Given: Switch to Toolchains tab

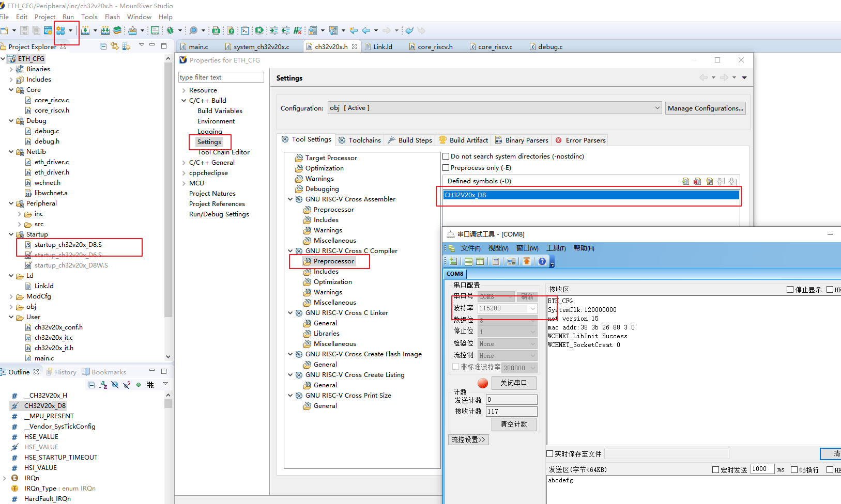Looking at the screenshot, I should pos(360,140).
